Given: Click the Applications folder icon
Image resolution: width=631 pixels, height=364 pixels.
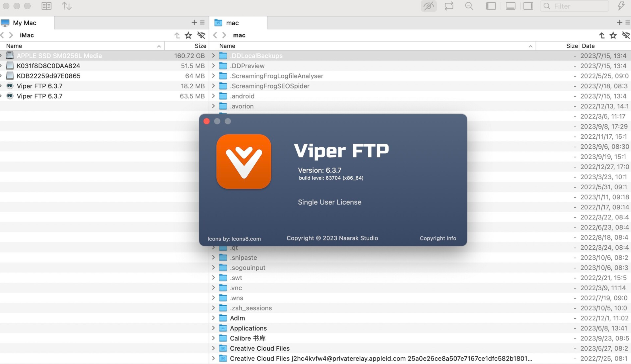Looking at the screenshot, I should pos(223,328).
